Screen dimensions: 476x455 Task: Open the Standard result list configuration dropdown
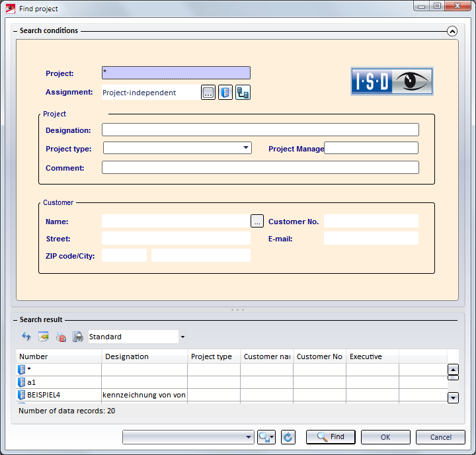182,337
